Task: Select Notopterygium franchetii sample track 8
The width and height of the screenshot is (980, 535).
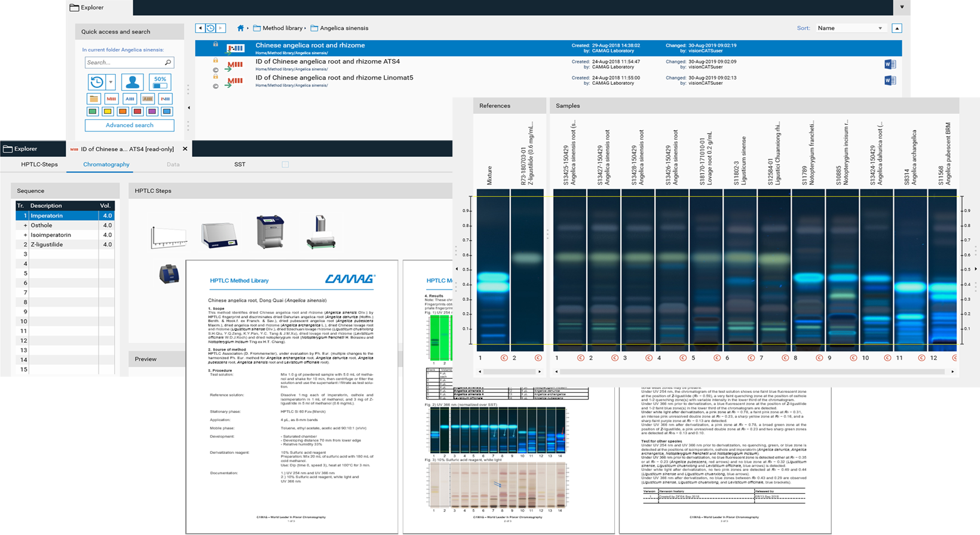Action: click(808, 270)
